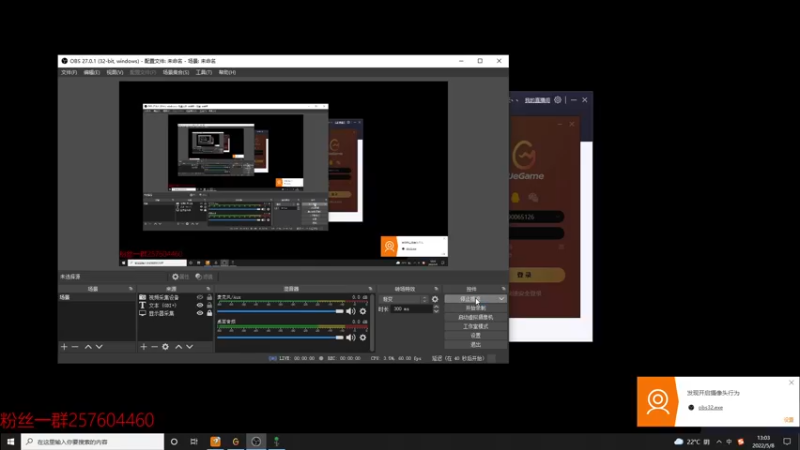Toggle visibility of 文本 (GDI+) source

pyautogui.click(x=200, y=305)
